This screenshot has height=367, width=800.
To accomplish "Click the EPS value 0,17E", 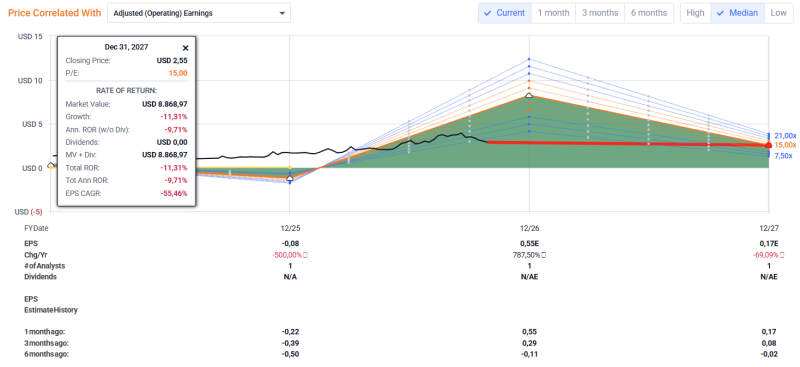I will pos(769,244).
